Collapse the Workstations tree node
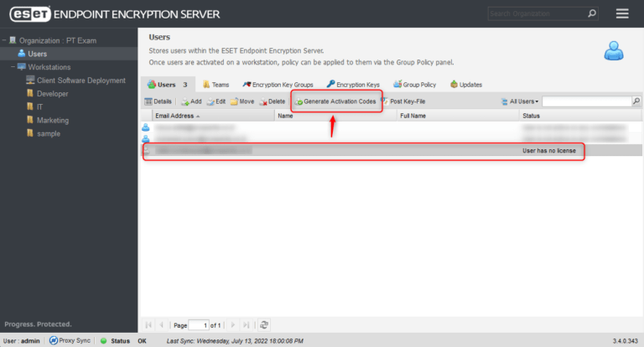The height and width of the screenshot is (347, 644). [x=13, y=67]
